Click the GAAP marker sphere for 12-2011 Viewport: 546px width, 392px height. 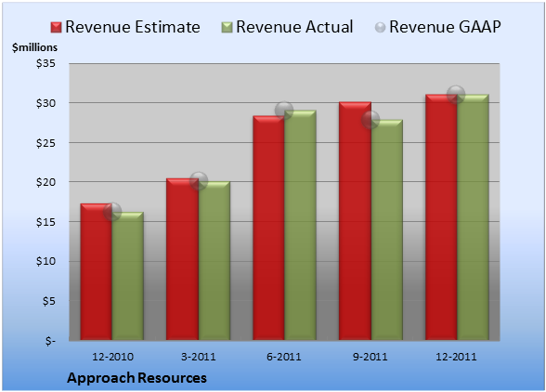(x=456, y=94)
